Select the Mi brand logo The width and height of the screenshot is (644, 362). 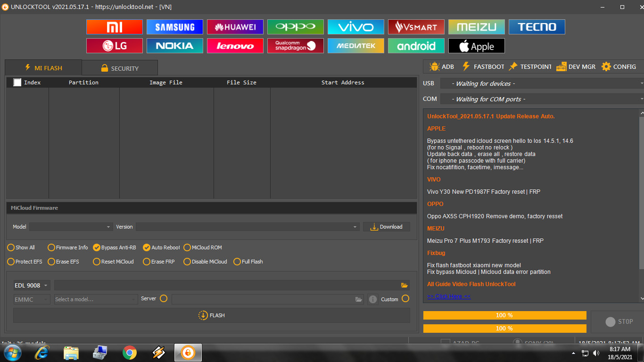[x=115, y=27]
